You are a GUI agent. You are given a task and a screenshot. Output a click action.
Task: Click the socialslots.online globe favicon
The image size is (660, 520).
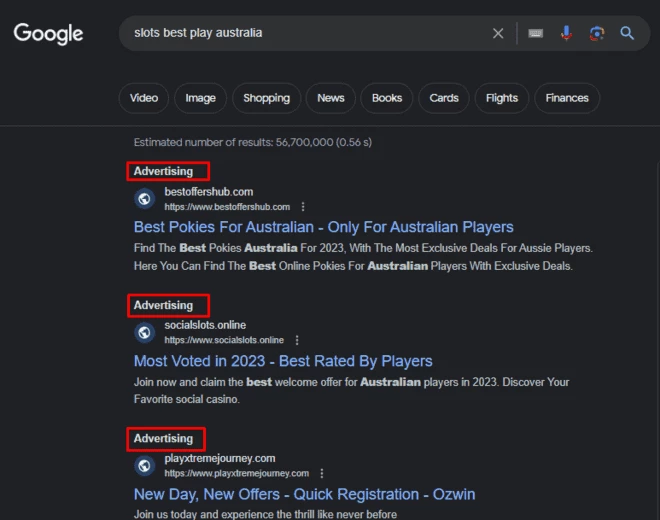point(144,332)
